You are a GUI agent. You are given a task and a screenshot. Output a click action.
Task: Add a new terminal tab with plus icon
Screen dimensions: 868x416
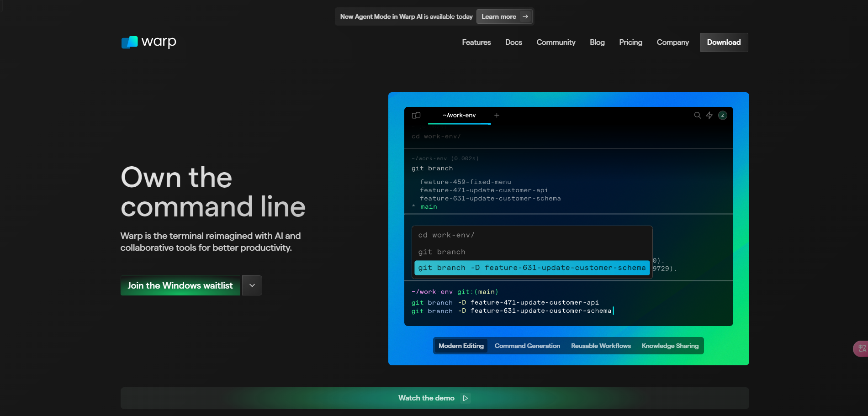[x=497, y=116]
